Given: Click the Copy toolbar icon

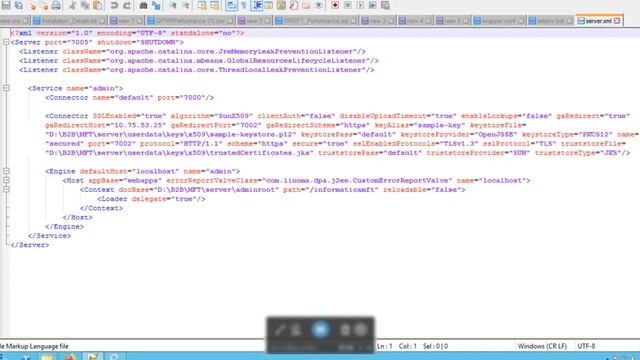Looking at the screenshot, I should click(85, 5).
